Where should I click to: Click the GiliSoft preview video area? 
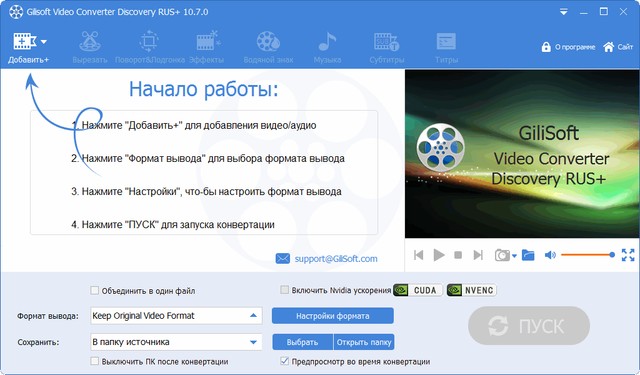tap(522, 154)
